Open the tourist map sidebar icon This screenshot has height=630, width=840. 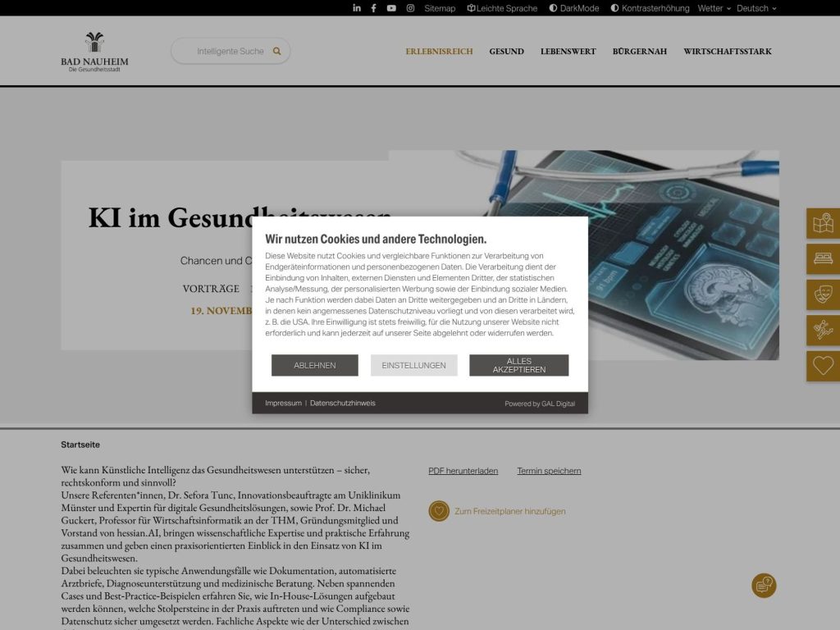click(823, 222)
